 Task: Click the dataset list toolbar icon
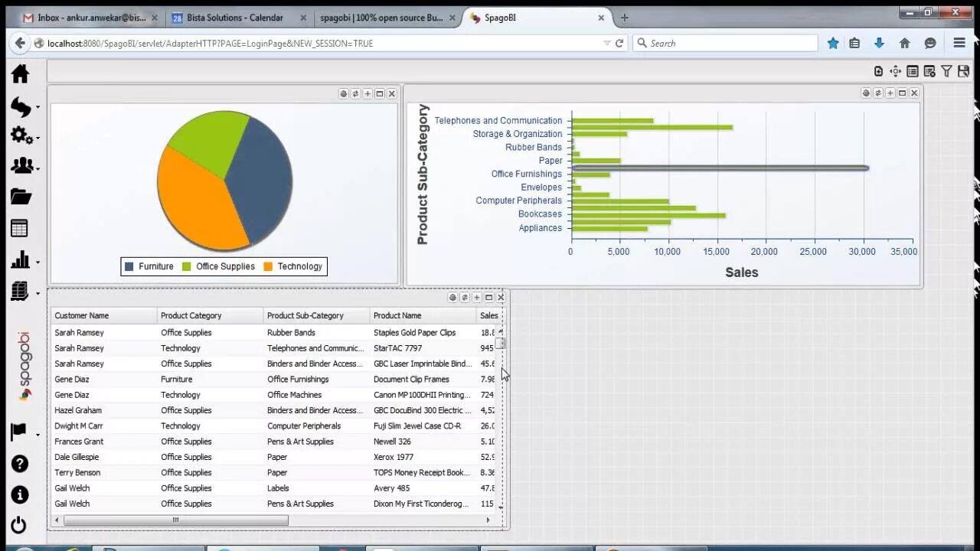[x=913, y=71]
